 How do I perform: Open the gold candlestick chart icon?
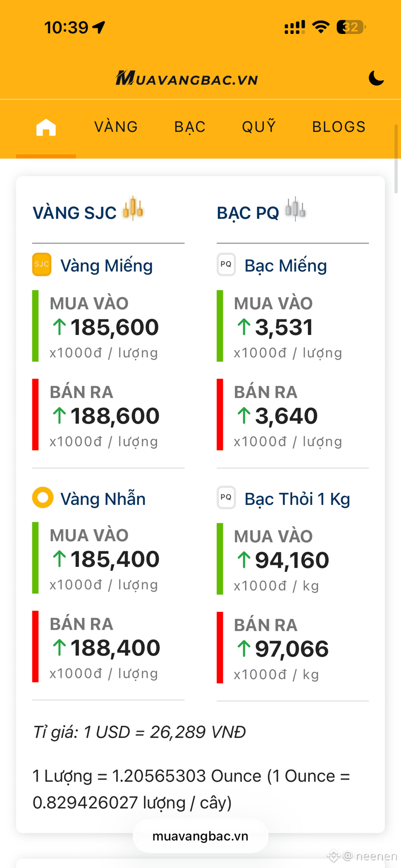pyautogui.click(x=133, y=209)
